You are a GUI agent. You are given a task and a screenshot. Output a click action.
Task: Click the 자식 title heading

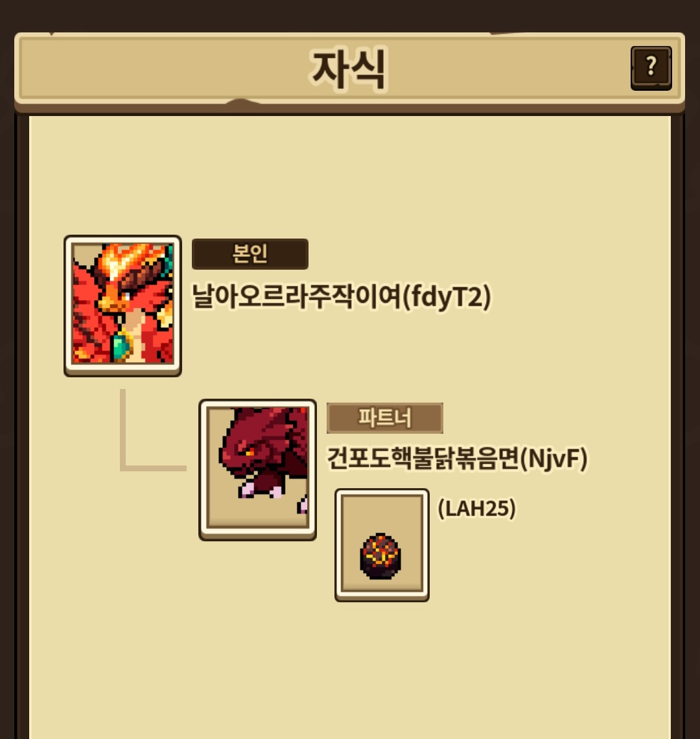(349, 70)
